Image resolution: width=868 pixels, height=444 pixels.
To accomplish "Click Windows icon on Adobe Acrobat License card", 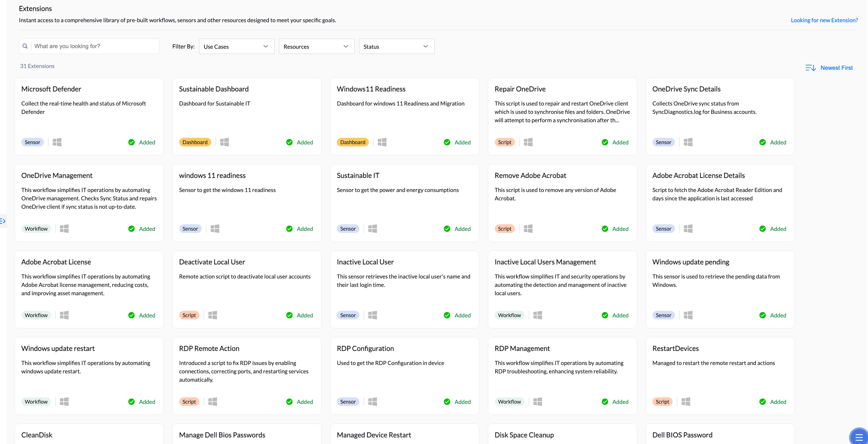I will click(64, 315).
